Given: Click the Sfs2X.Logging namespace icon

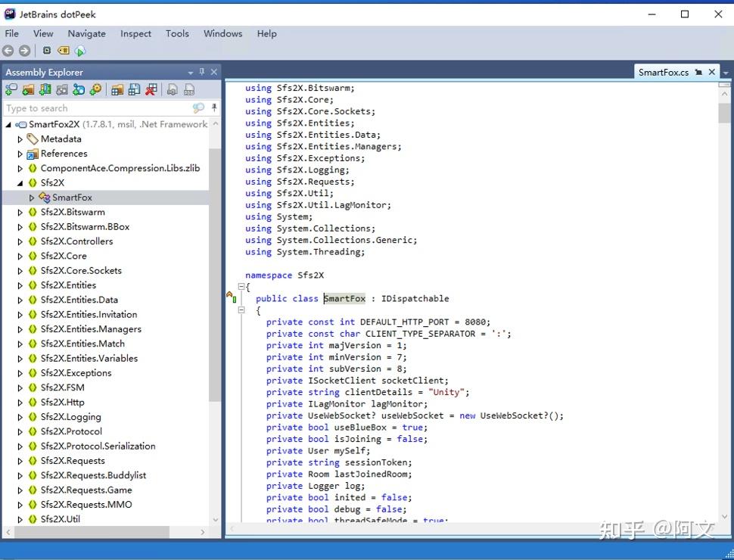Looking at the screenshot, I should 33,417.
